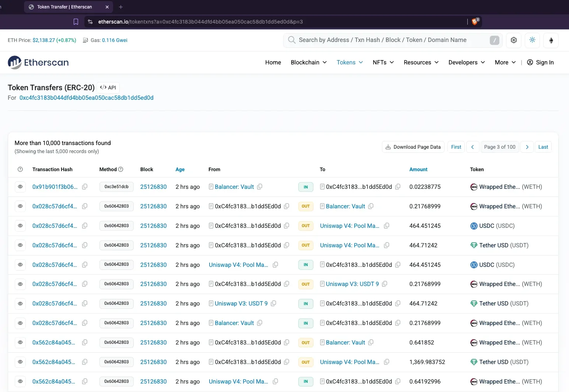Toggle eye preview in the 464.71242 USDT IN row
This screenshot has height=392, width=569.
point(20,303)
